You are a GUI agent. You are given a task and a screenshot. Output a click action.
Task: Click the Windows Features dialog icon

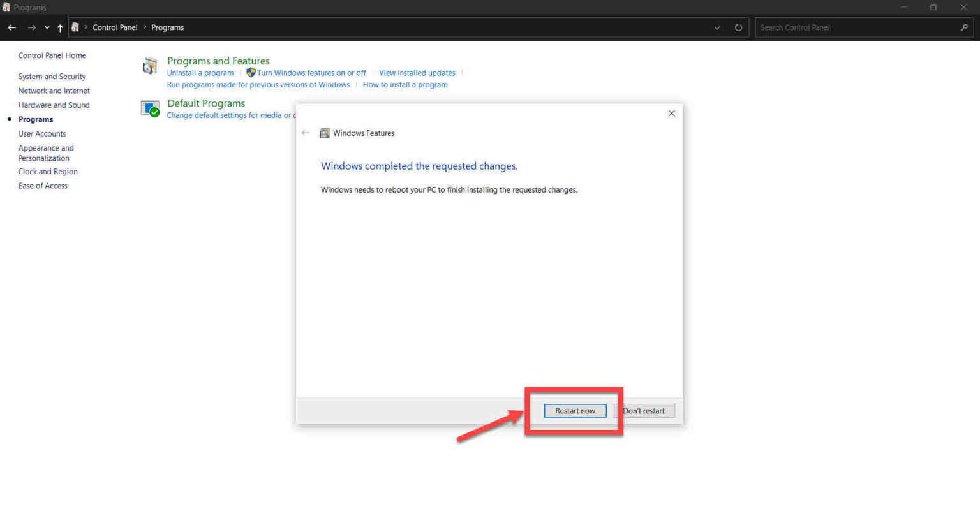[325, 133]
